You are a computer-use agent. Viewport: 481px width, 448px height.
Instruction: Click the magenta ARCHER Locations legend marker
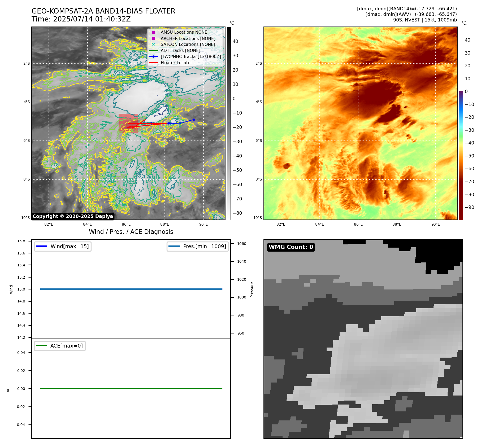click(x=153, y=38)
